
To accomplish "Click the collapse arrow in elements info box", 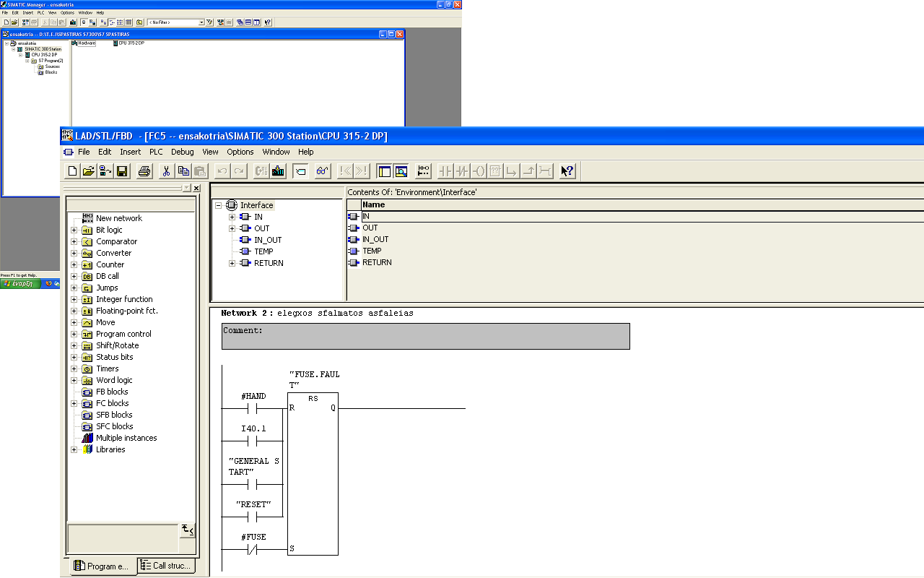I will (x=187, y=530).
